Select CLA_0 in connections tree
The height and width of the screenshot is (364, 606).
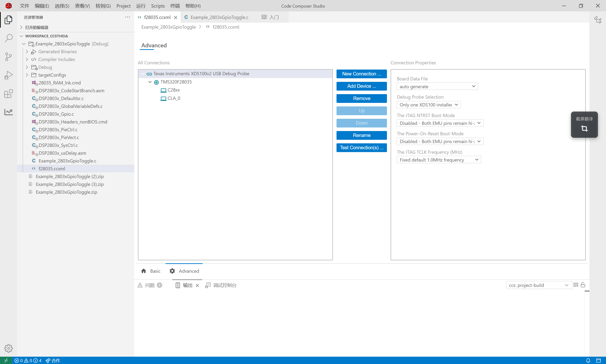point(174,98)
